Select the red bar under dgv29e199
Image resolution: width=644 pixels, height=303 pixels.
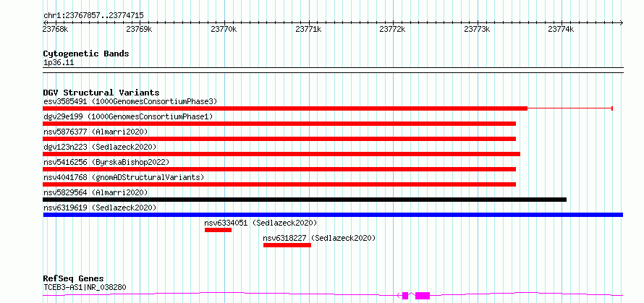pos(279,124)
